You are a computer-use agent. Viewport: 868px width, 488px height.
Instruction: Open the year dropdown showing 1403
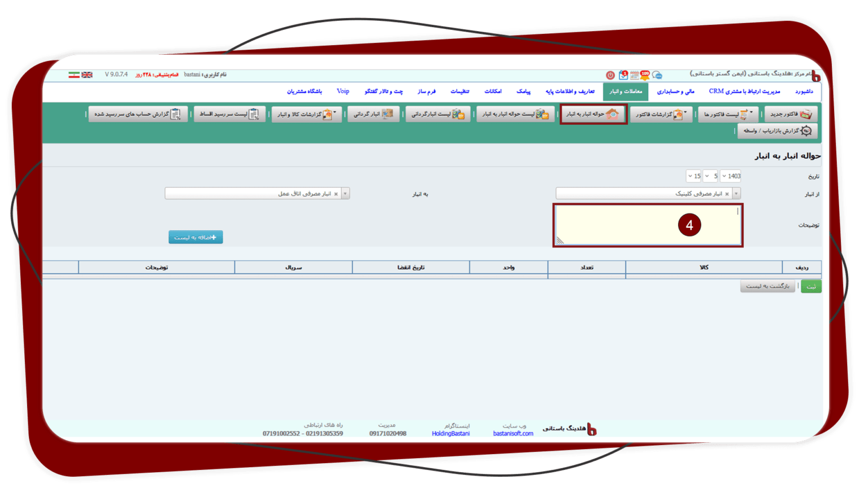point(731,176)
